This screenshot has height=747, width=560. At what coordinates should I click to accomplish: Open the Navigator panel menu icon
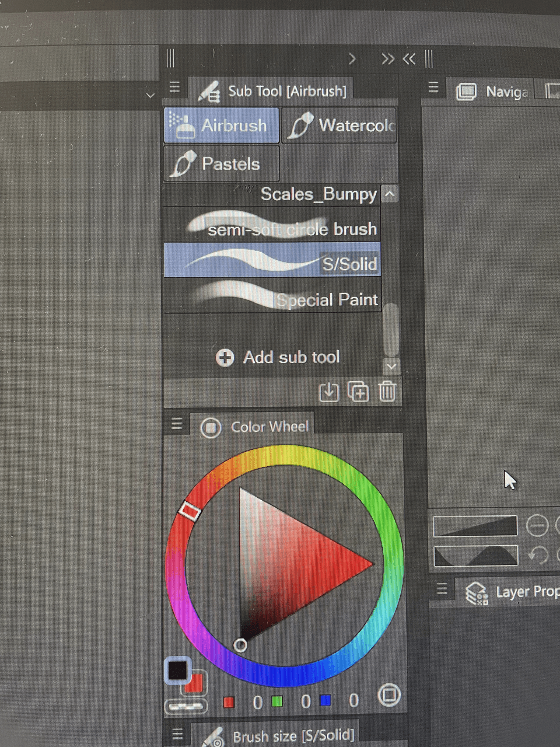point(433,88)
